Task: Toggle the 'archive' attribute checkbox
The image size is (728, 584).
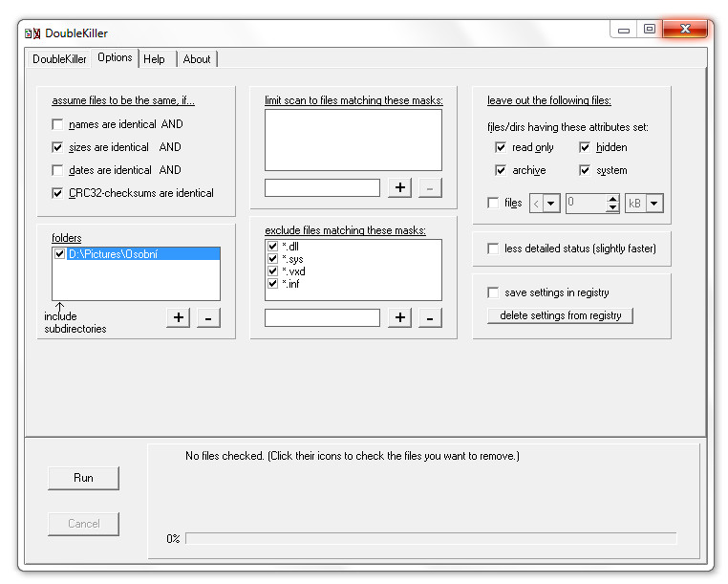Action: pyautogui.click(x=500, y=170)
